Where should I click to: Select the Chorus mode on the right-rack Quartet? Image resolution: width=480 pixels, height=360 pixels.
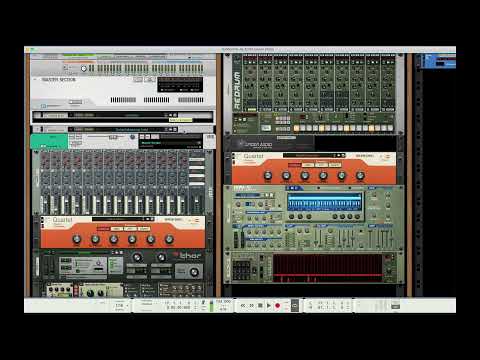tap(294, 165)
